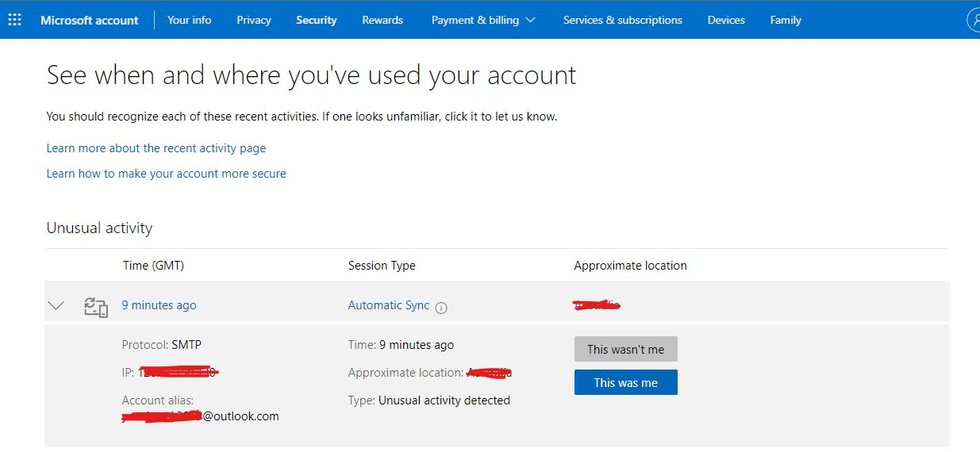Open Services & subscriptions tab
980x452 pixels.
click(x=623, y=20)
